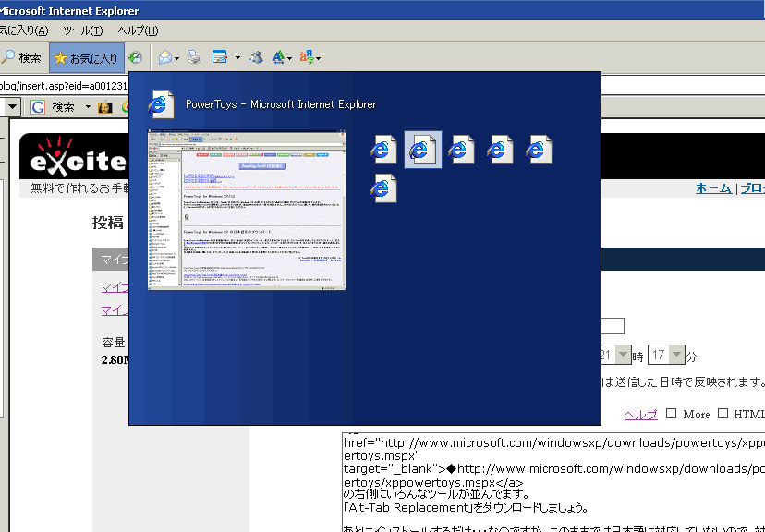Click the Print printer icon

(x=194, y=57)
